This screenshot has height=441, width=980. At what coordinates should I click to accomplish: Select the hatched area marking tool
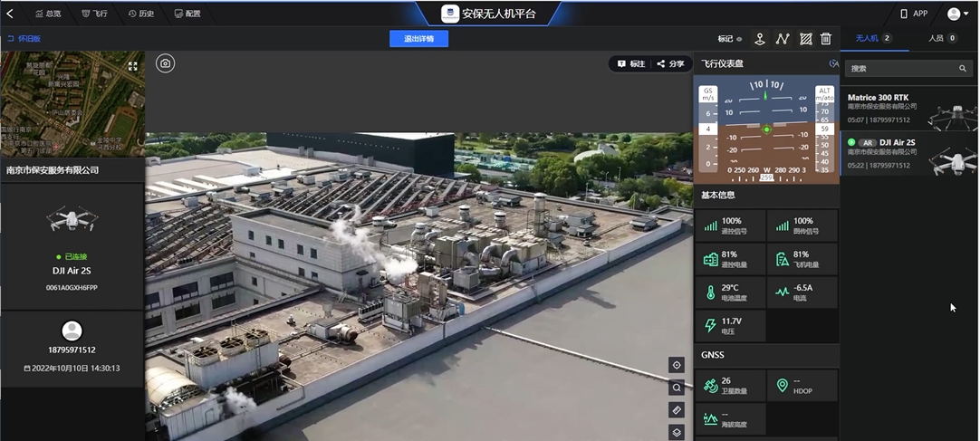(805, 39)
